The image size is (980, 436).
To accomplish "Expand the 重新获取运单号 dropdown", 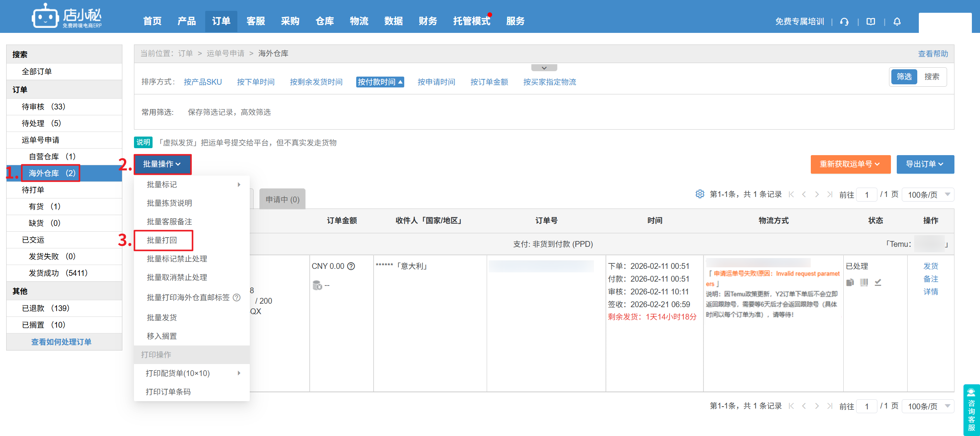I will (850, 164).
